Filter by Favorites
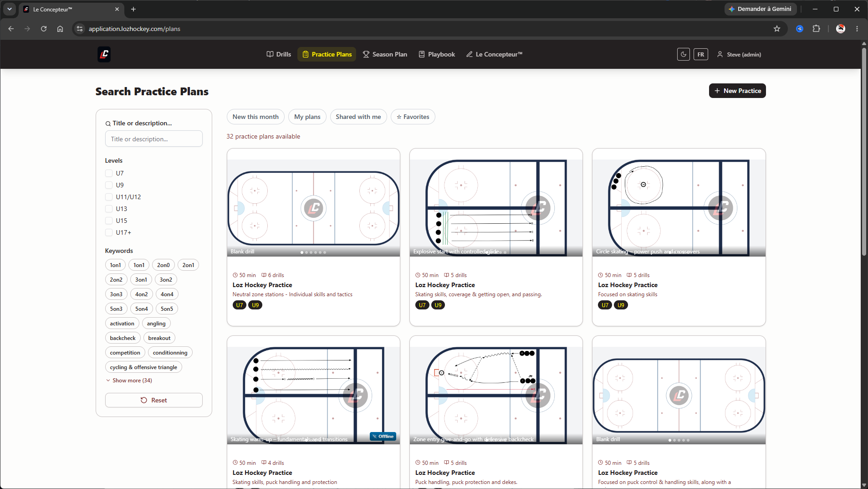The width and height of the screenshot is (868, 489). coord(413,117)
